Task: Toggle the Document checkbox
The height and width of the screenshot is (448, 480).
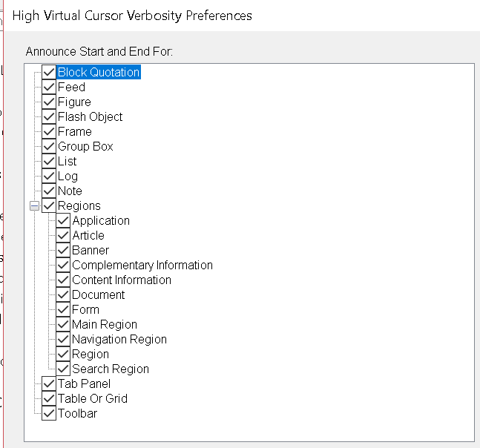Action: point(63,295)
